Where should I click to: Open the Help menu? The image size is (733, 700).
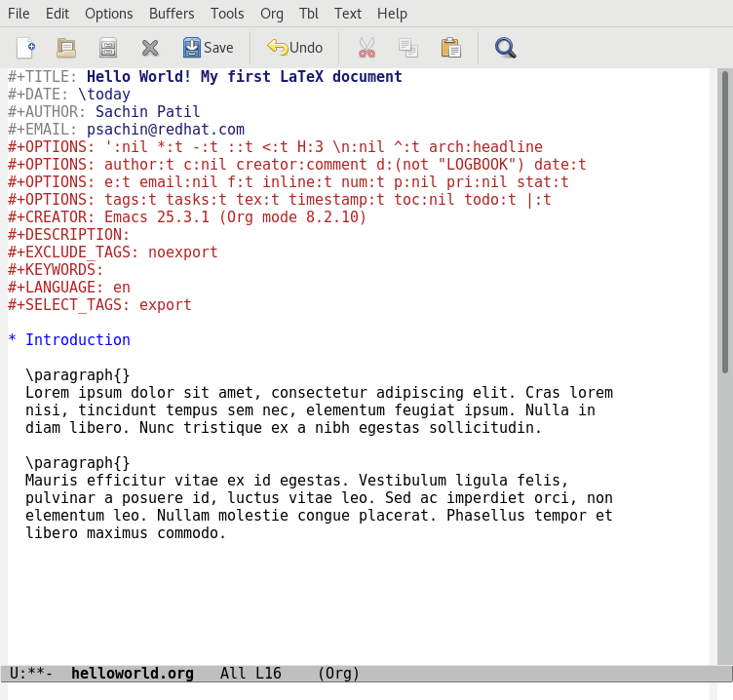click(x=392, y=14)
